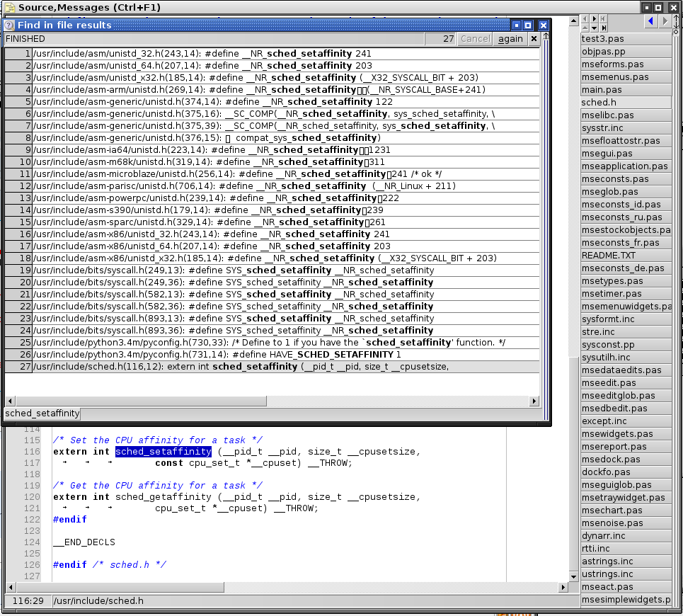Open the main.pas file tab
This screenshot has width=683, height=616.
[x=602, y=90]
